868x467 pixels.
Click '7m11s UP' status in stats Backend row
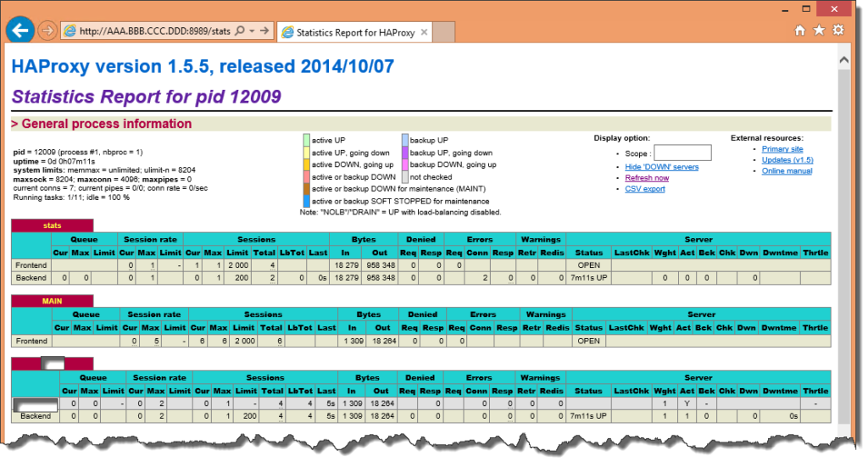pyautogui.click(x=588, y=278)
